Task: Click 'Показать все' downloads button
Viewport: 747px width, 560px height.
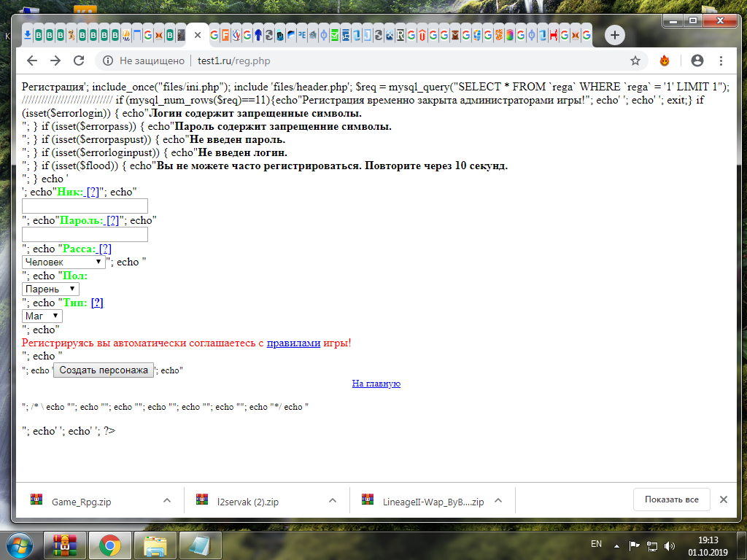Action: (x=671, y=499)
